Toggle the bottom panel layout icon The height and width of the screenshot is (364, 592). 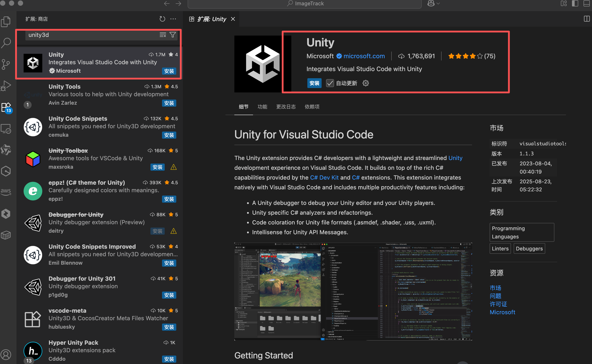[586, 4]
